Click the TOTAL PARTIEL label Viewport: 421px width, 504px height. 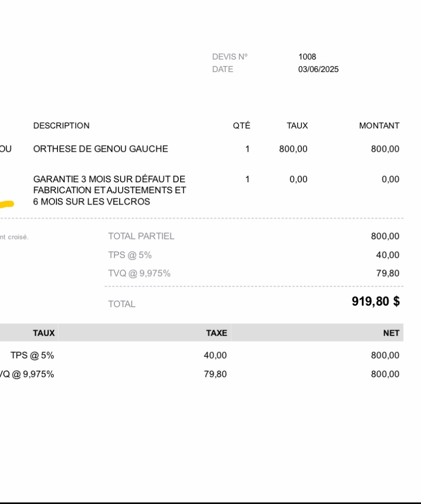click(141, 237)
